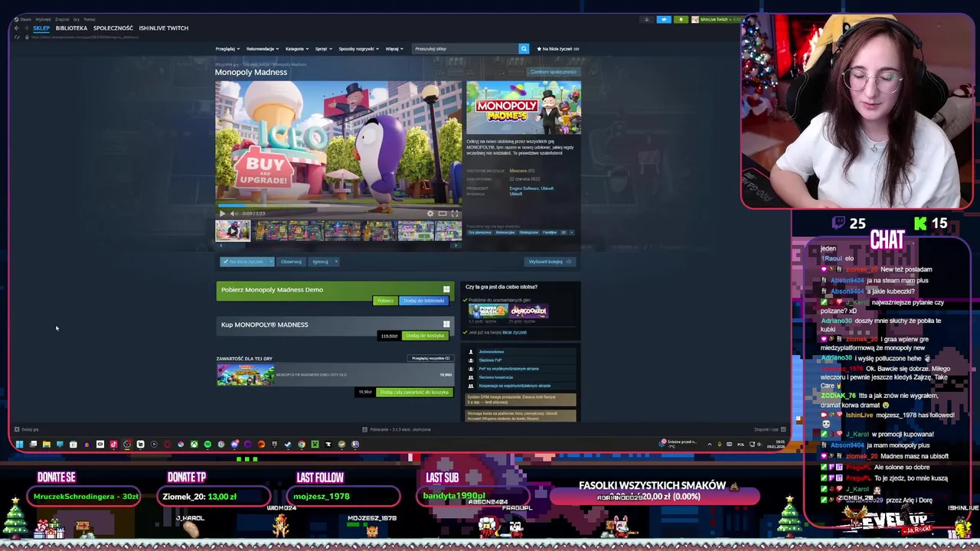
Task: Go to the SKLEP tab
Action: coord(41,28)
